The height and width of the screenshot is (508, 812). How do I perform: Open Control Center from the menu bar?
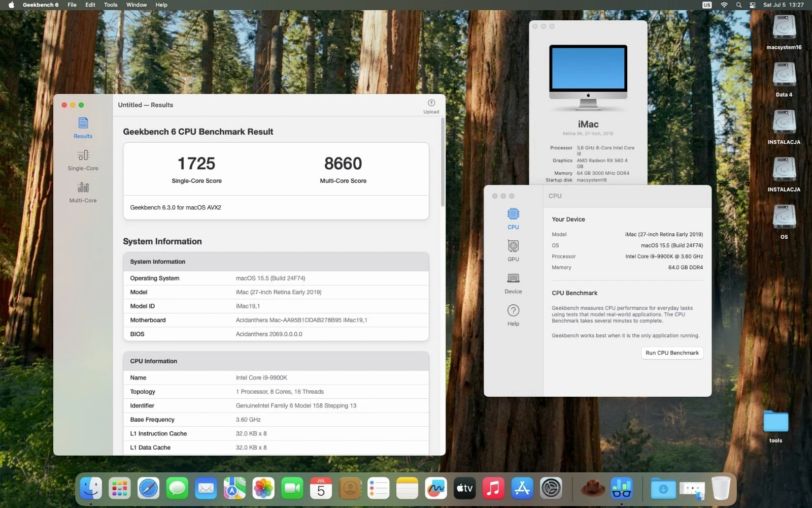(753, 5)
